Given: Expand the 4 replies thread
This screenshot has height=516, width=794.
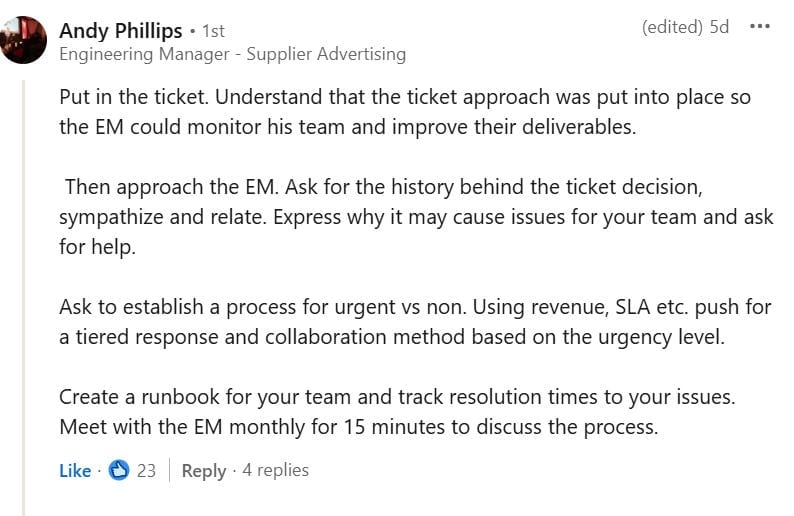Looking at the screenshot, I should point(275,470).
